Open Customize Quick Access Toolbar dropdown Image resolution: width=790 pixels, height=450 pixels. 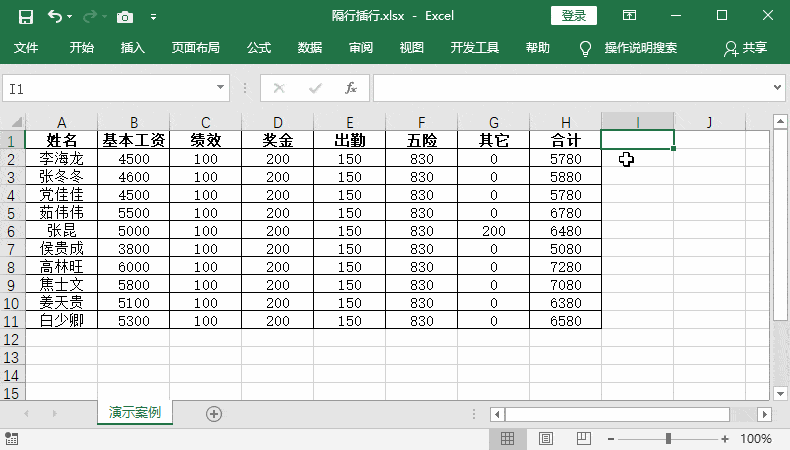pyautogui.click(x=153, y=17)
